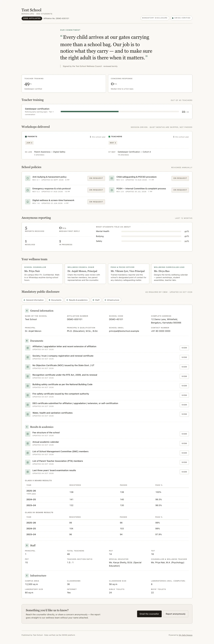Click document icon beside List of PTA members
The image size is (214, 644).
click(x=27, y=463)
